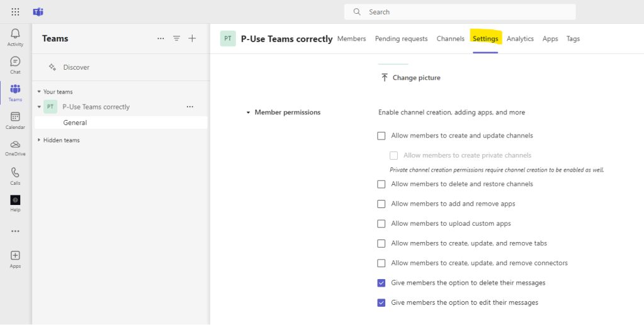Open the Calendar app icon
This screenshot has height=325, width=644.
point(15,118)
